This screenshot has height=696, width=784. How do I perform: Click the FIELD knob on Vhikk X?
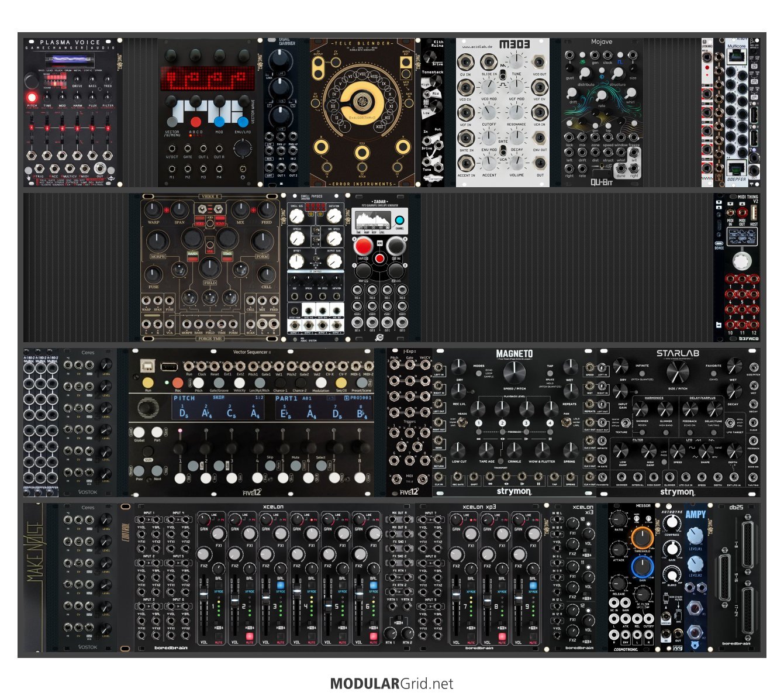[x=209, y=267]
